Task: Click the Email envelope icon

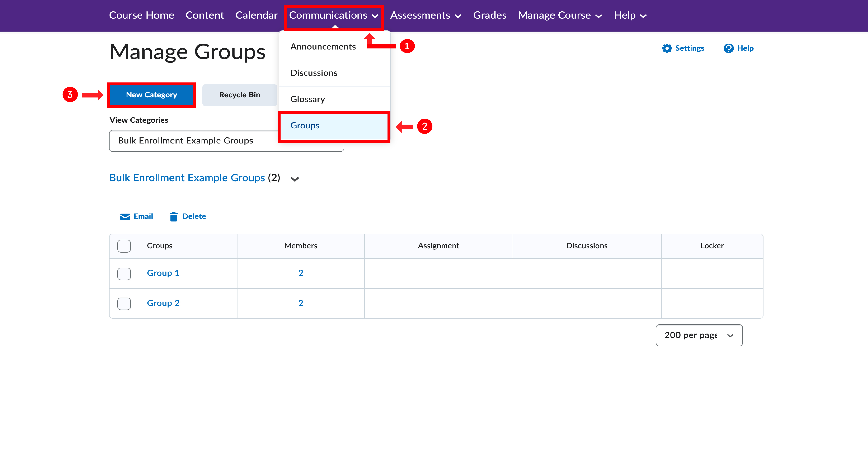Action: point(125,216)
